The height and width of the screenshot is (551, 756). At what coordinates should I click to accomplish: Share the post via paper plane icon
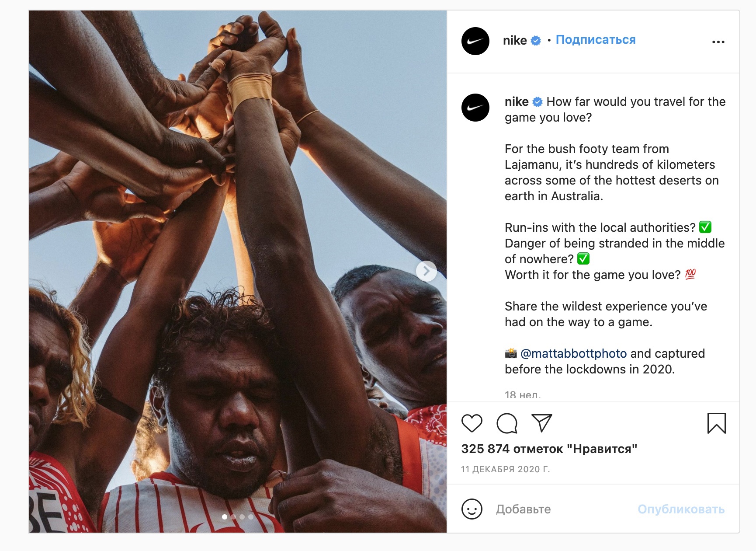tap(542, 423)
